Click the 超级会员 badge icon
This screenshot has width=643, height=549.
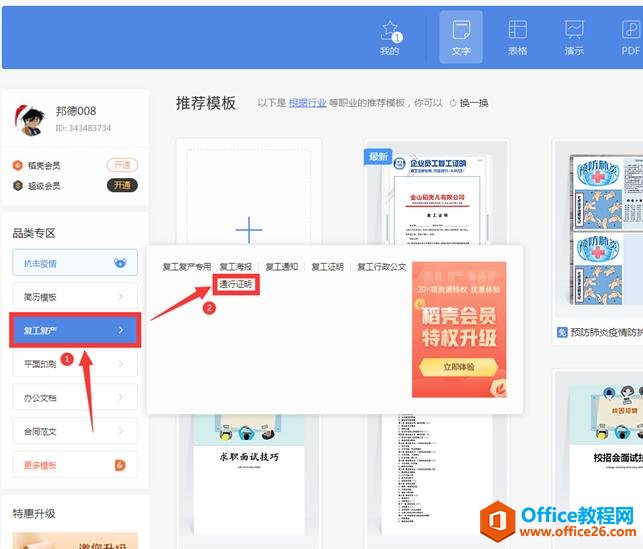pyautogui.click(x=18, y=186)
